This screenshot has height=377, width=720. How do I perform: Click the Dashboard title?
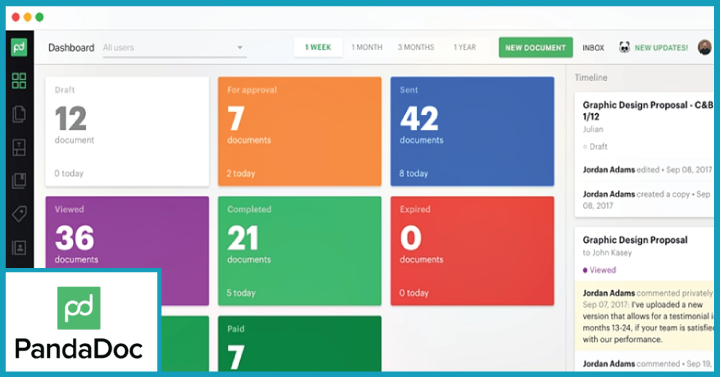(x=71, y=48)
